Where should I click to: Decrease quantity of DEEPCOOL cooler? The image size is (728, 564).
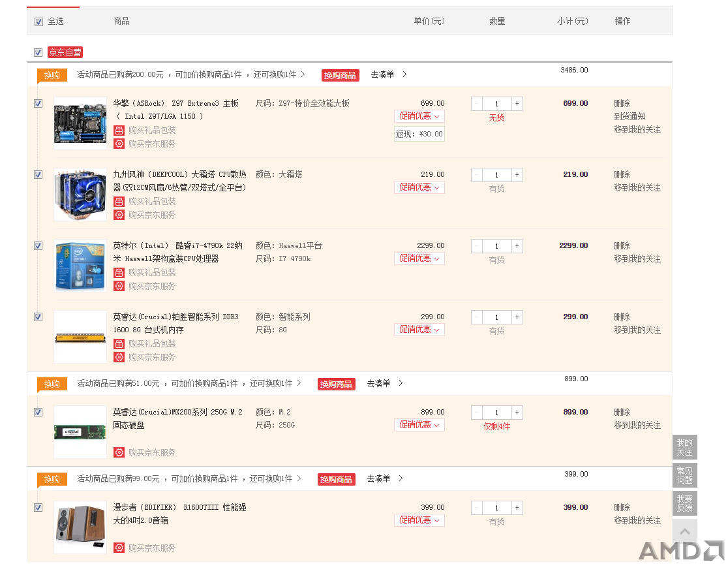(477, 175)
